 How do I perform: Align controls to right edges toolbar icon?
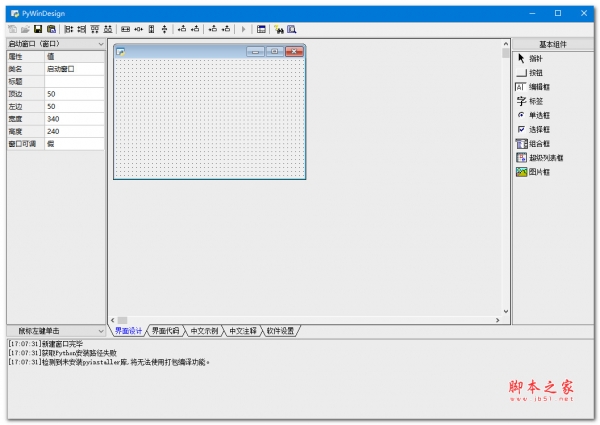pyautogui.click(x=82, y=29)
